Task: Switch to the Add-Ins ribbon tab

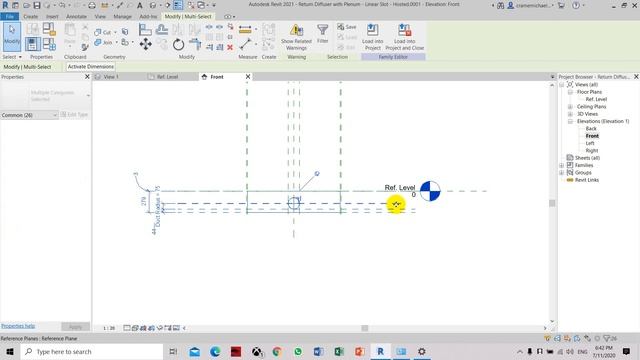Action: pyautogui.click(x=148, y=16)
